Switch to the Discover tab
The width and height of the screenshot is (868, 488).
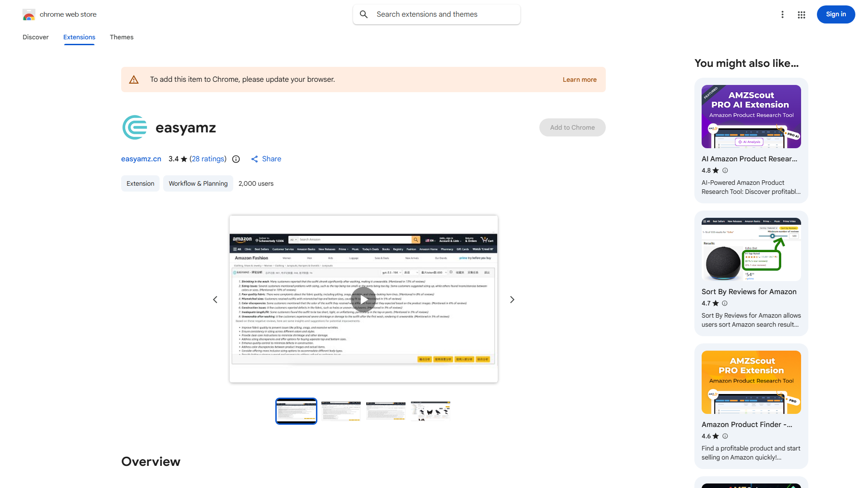tap(35, 37)
